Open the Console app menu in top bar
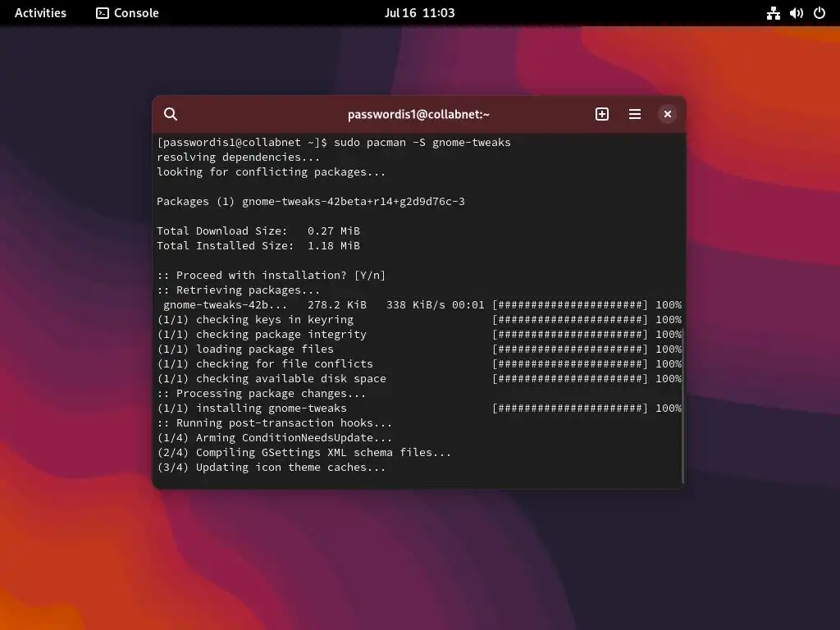The width and height of the screenshot is (840, 630). [x=127, y=13]
